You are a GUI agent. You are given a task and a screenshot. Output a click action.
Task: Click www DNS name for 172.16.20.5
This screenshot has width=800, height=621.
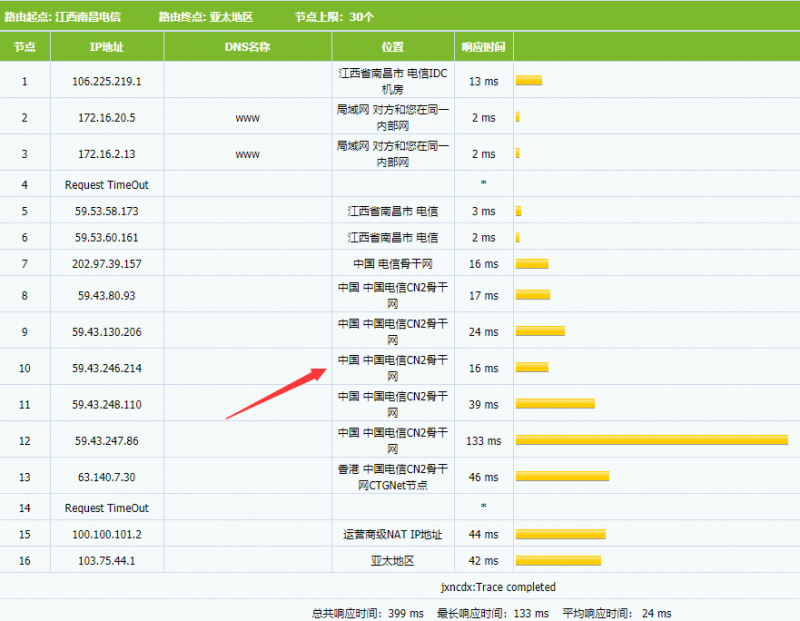tap(247, 118)
